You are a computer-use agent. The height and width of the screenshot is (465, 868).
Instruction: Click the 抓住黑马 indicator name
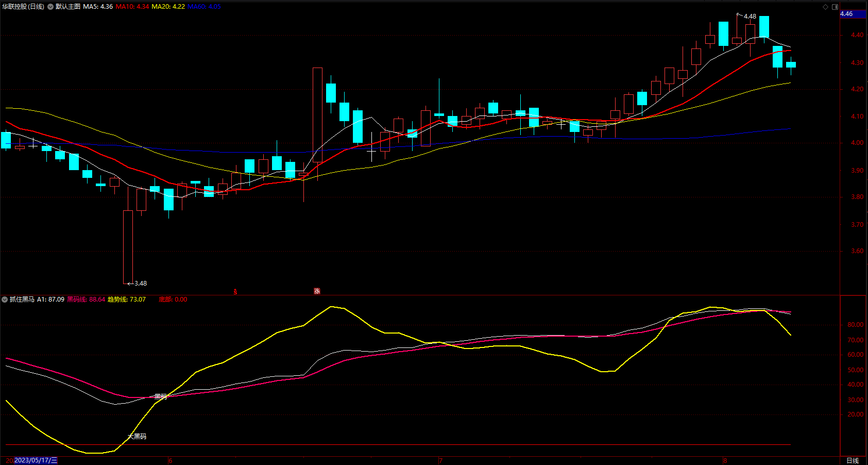tap(22, 300)
